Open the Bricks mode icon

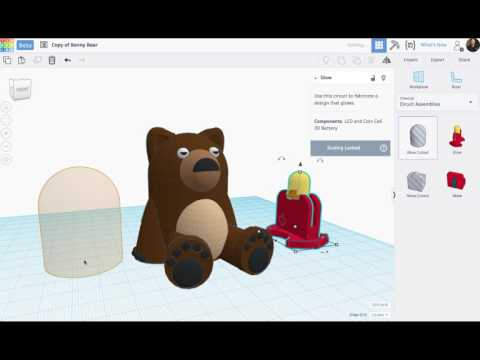(410, 45)
